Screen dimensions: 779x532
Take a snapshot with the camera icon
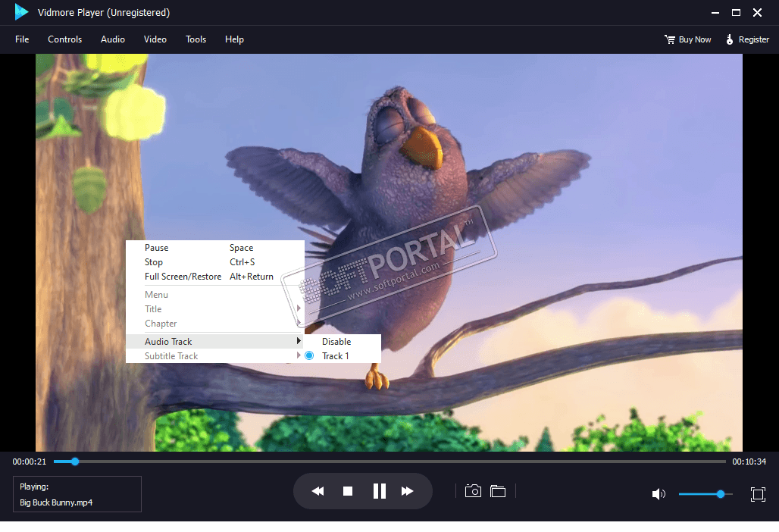pyautogui.click(x=473, y=491)
